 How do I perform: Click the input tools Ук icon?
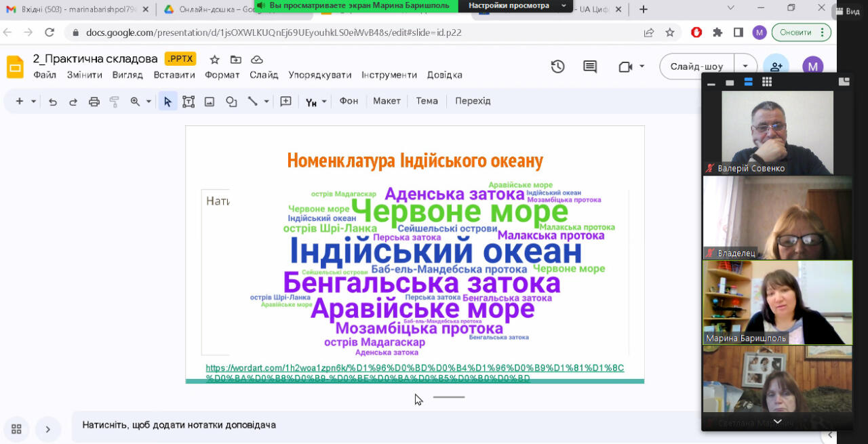311,102
